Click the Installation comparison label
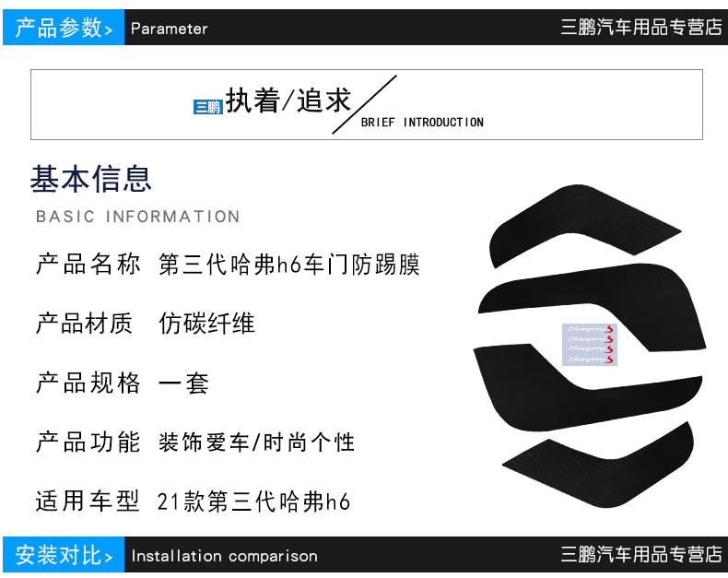 225,556
